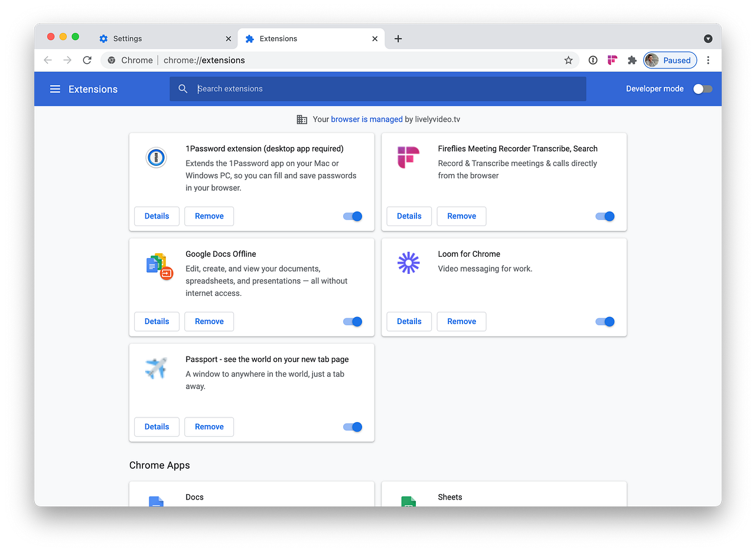
Task: Open the tab search chevron
Action: click(708, 38)
